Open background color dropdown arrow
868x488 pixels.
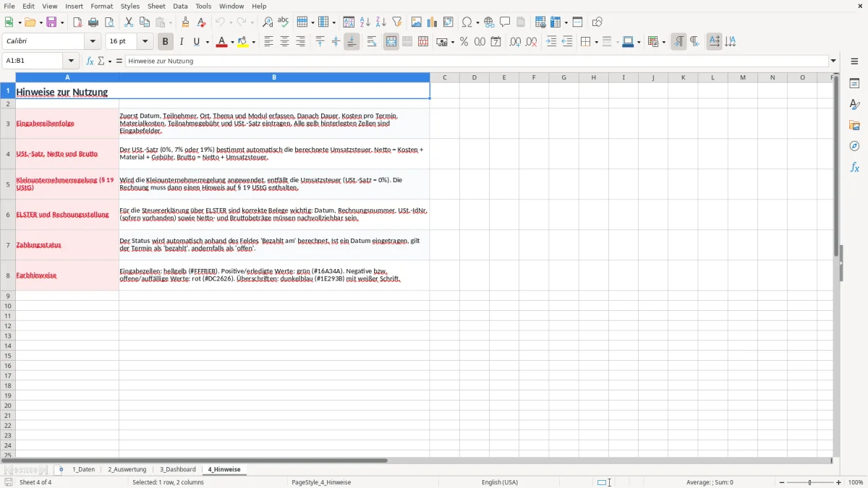click(x=253, y=42)
